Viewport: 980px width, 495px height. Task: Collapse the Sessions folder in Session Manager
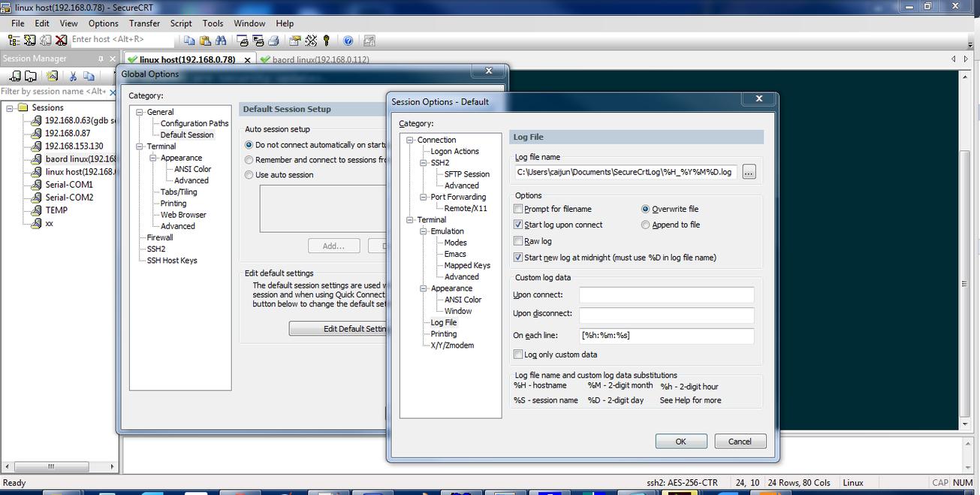[x=11, y=107]
